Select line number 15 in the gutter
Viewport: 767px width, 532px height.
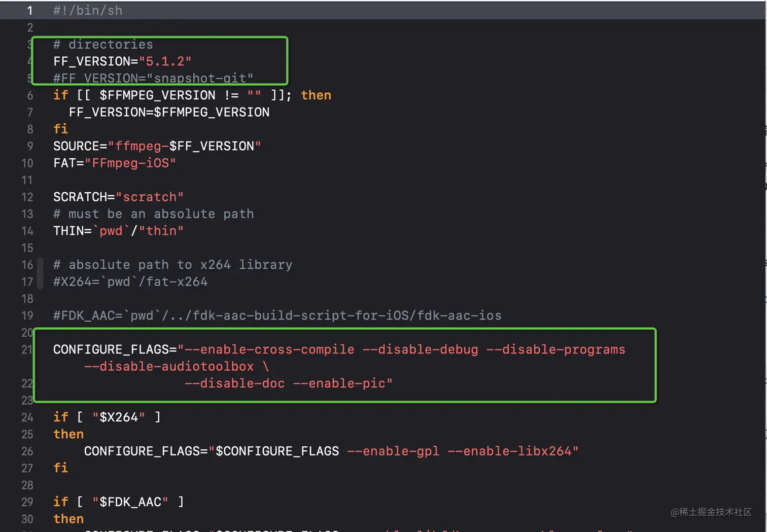[x=27, y=248]
